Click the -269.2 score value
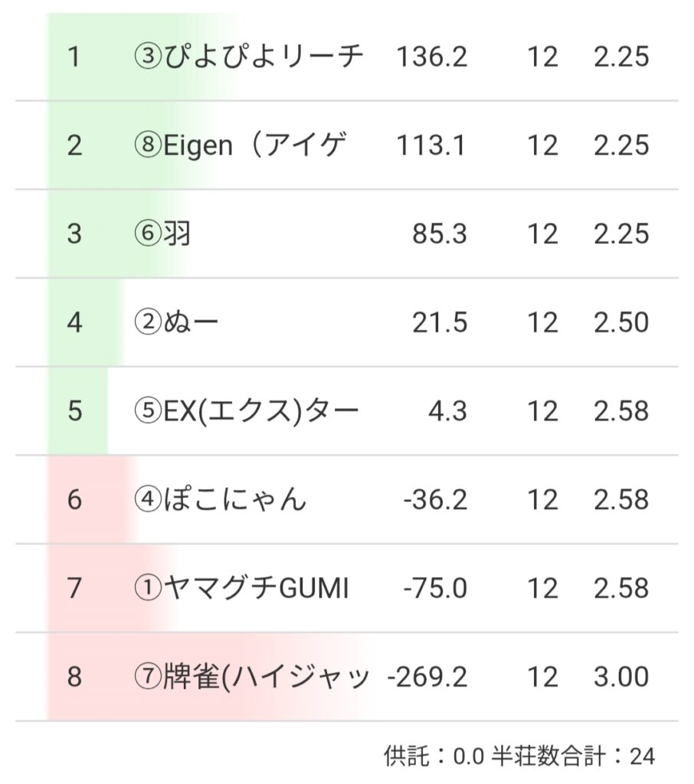This screenshot has height=784, width=694. coord(427,678)
